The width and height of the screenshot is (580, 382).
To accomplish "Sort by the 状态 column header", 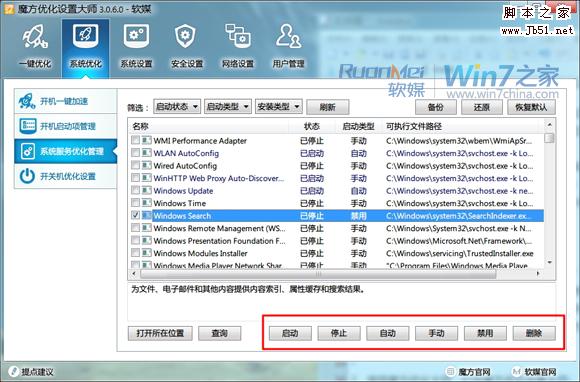I will point(311,126).
